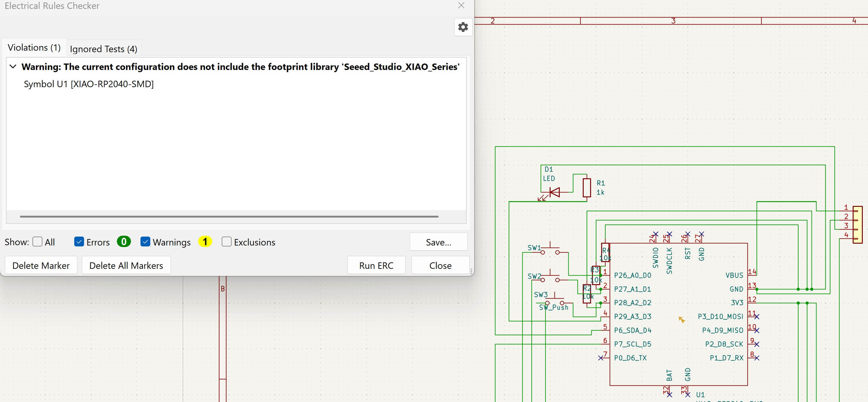This screenshot has width=868, height=402.
Task: Collapse the footprint library warning entry
Action: point(13,67)
